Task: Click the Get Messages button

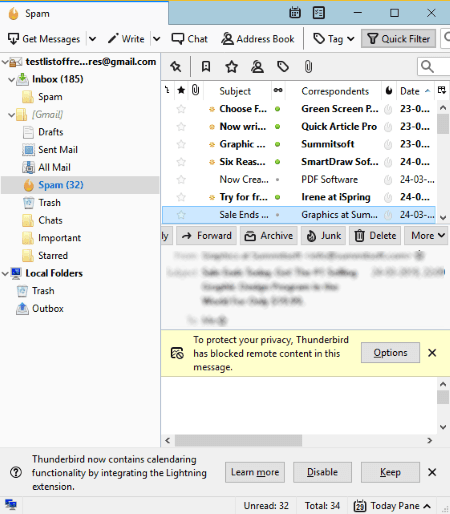Action: pyautogui.click(x=44, y=39)
